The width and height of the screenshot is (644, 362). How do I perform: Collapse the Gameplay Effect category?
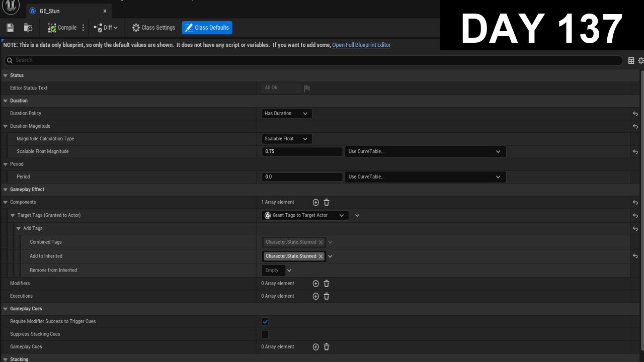pyautogui.click(x=6, y=190)
